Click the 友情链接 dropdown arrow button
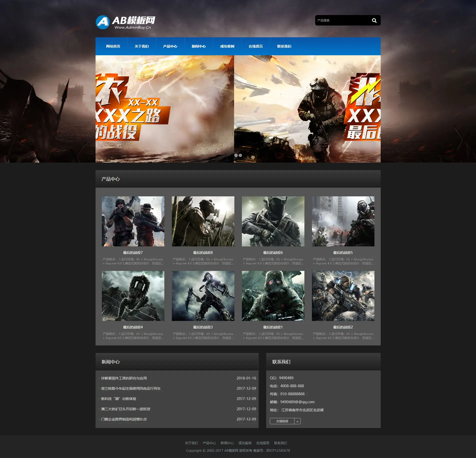This screenshot has width=476, height=458. (x=297, y=421)
